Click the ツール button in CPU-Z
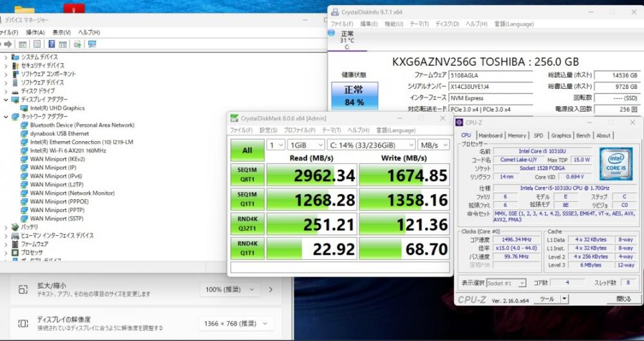Screen dimensions: 644x341 [547, 299]
